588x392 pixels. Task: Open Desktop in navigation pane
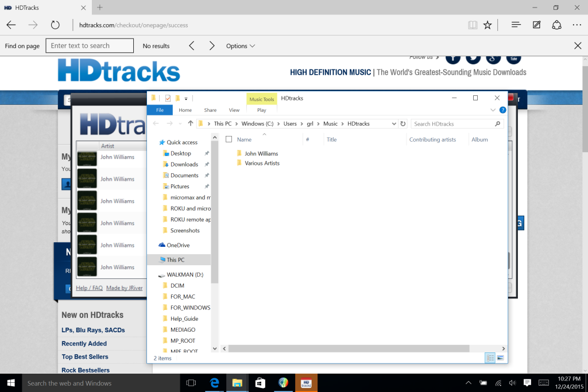pos(181,153)
